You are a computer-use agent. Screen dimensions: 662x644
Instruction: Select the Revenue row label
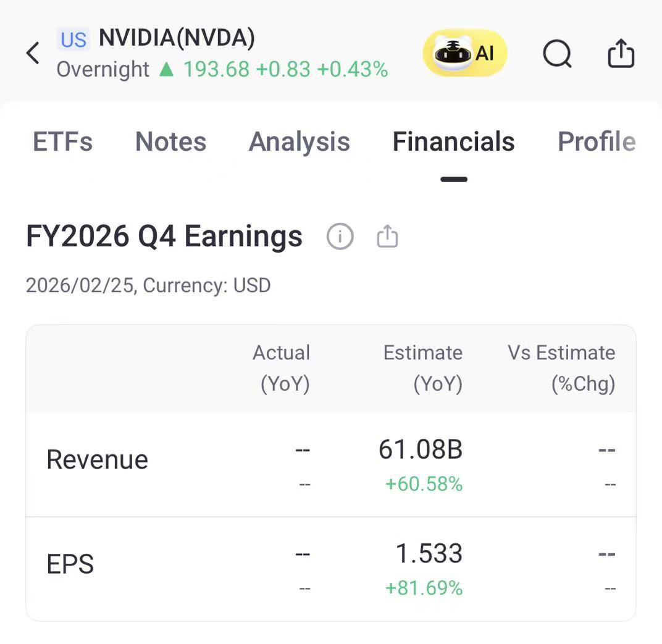click(97, 459)
